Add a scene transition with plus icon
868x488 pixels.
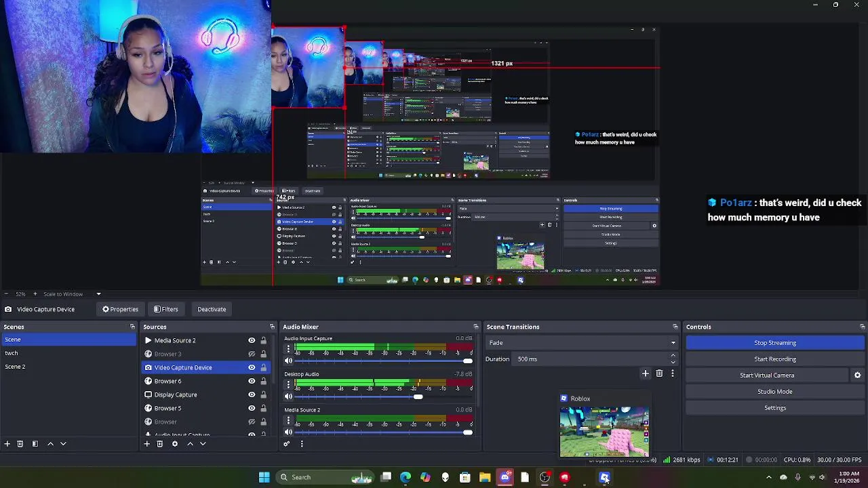(x=646, y=373)
